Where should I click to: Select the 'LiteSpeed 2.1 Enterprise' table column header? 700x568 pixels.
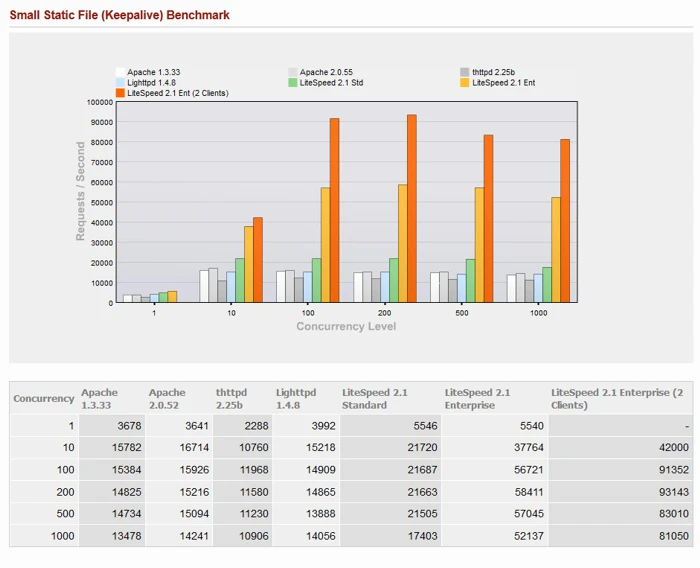click(477, 399)
